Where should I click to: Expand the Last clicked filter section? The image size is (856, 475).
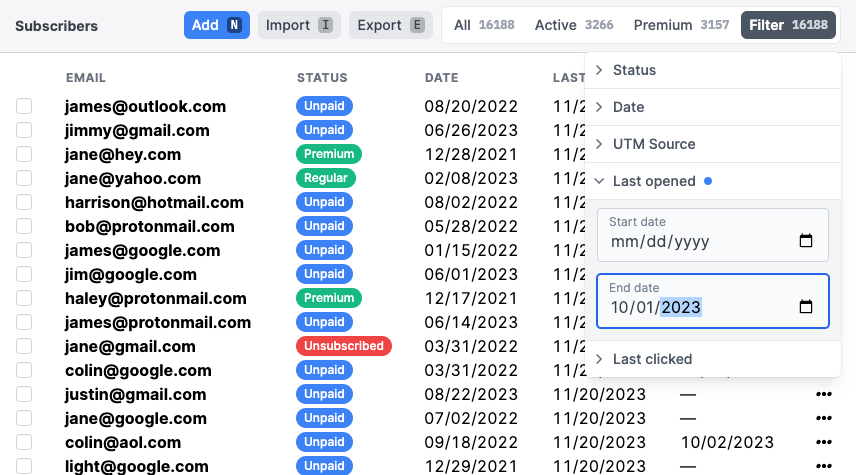[652, 359]
